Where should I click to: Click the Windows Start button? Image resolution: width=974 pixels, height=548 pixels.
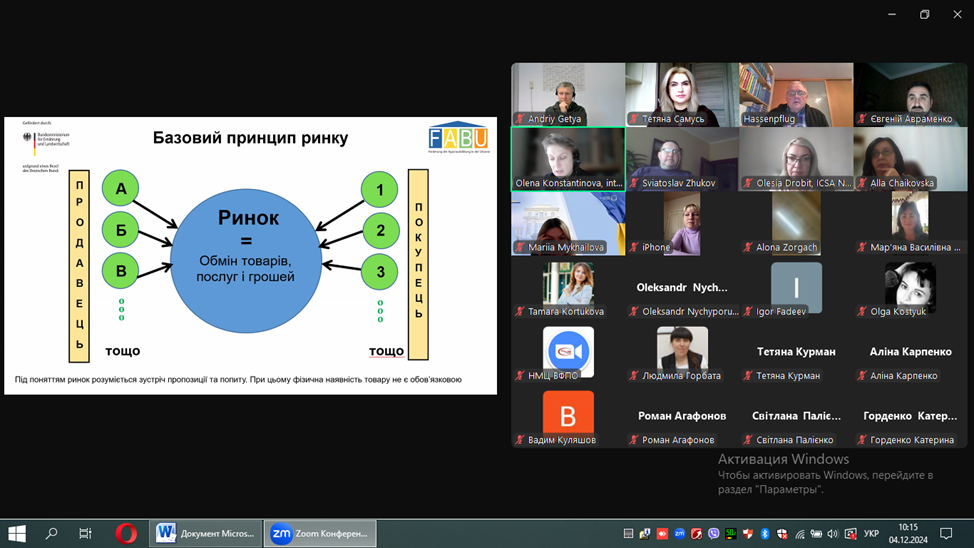[17, 534]
